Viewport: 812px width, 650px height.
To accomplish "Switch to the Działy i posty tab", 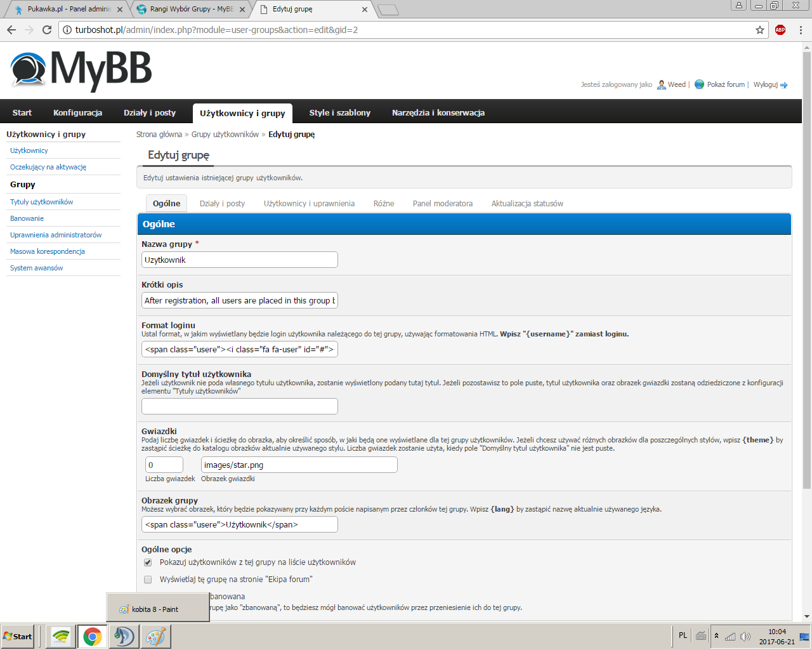I will pyautogui.click(x=222, y=204).
